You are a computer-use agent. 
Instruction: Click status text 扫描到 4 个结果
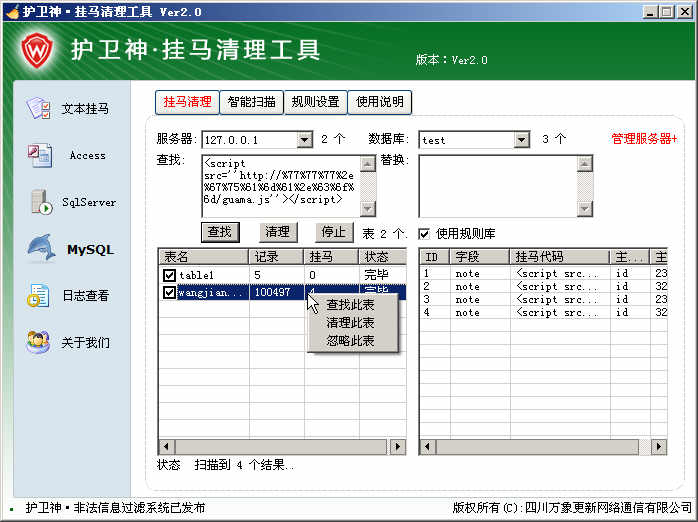click(244, 465)
